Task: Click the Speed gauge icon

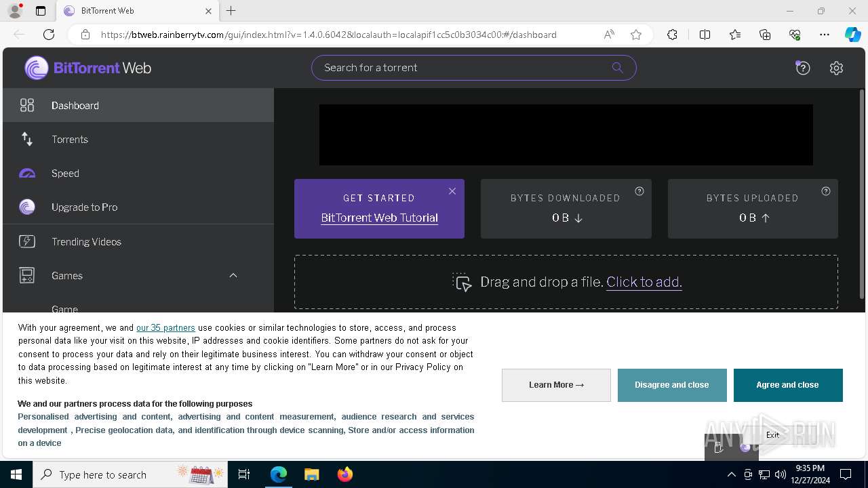Action: [x=27, y=174]
